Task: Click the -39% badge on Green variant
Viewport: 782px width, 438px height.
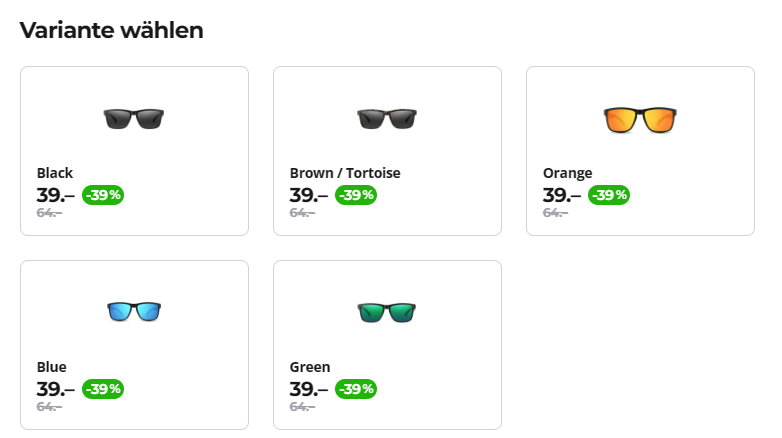Action: [356, 389]
